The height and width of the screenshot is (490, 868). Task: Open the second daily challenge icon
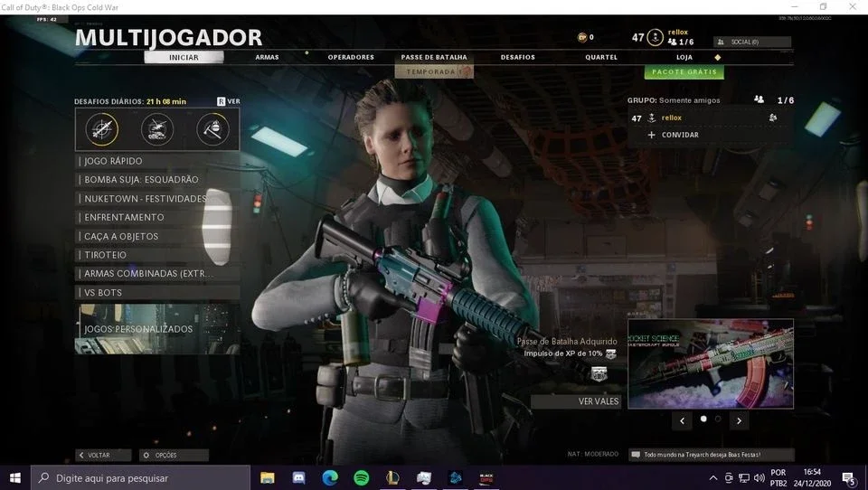[x=157, y=129]
